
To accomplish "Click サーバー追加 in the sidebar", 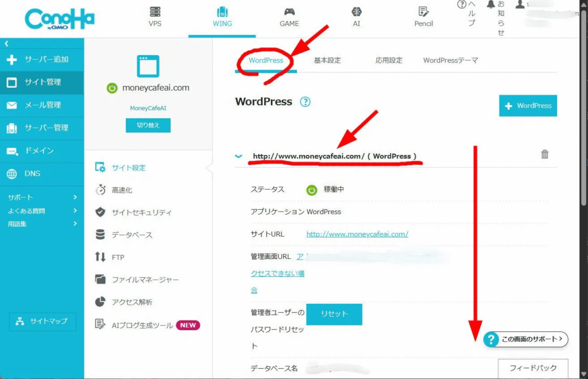I will click(x=42, y=59).
